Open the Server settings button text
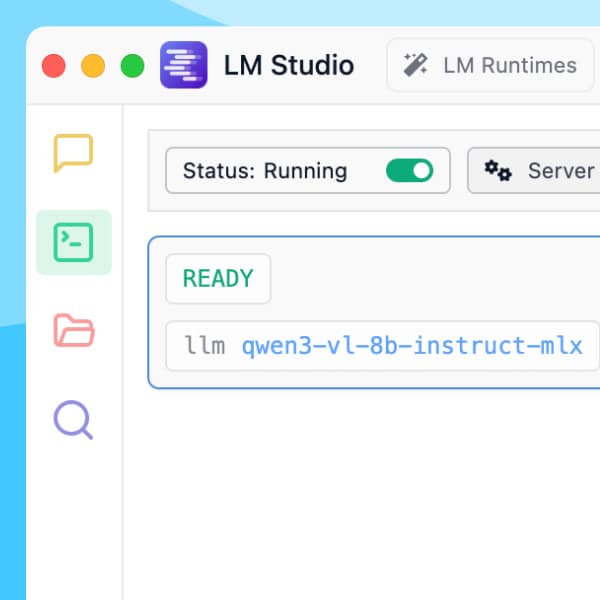 pos(561,171)
